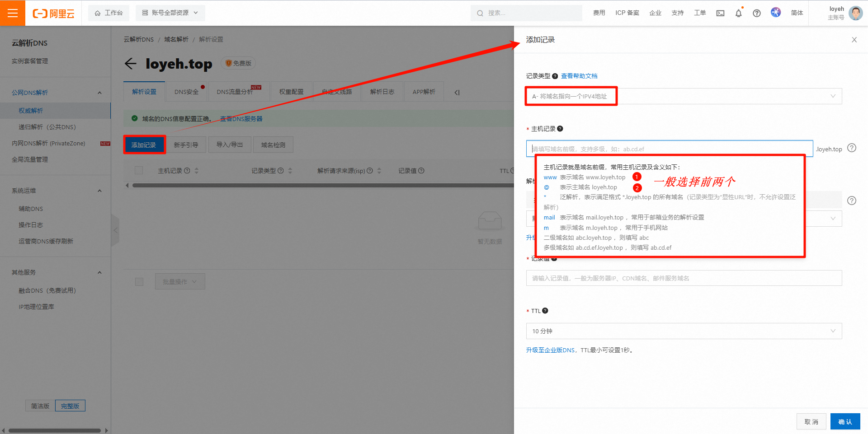The image size is (868, 434).
Task: Switch to the 权重配置 tab
Action: (292, 92)
